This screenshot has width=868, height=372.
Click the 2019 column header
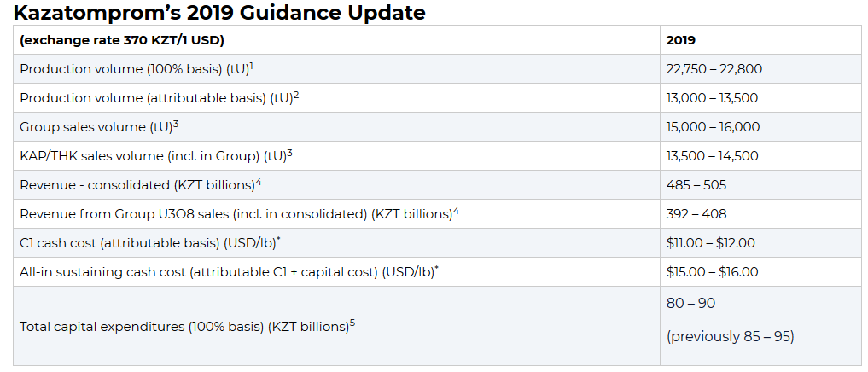680,40
